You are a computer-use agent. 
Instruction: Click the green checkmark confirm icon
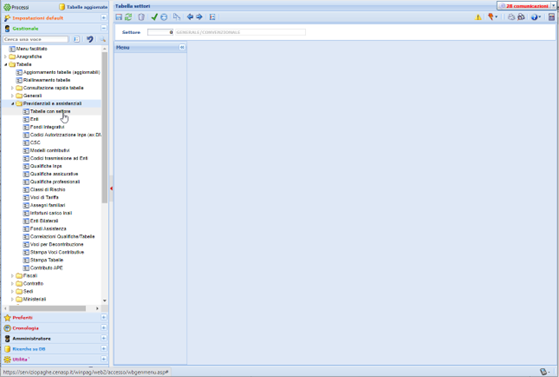pyautogui.click(x=154, y=17)
